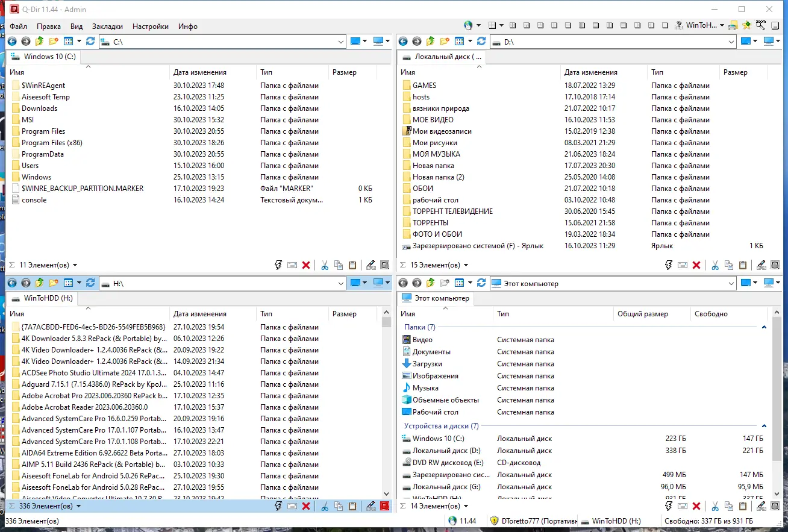Switch to the single-pane layout button

pos(666,25)
